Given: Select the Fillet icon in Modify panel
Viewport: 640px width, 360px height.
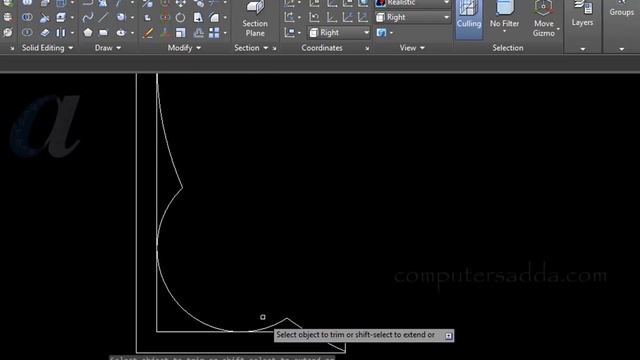Looking at the screenshot, I should 214,18.
